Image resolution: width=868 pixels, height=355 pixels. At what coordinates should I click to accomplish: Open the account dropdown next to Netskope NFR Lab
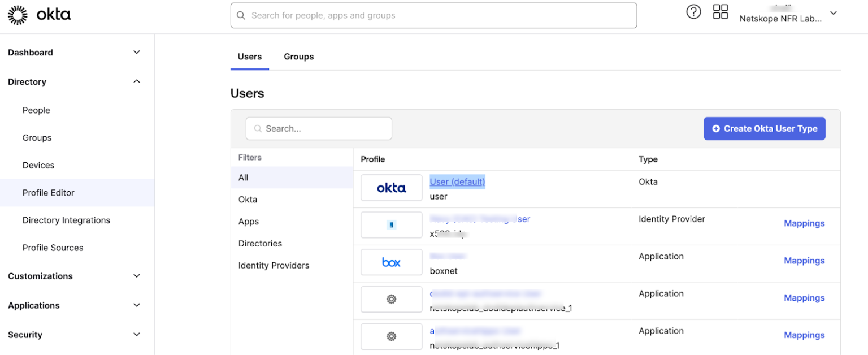(x=834, y=12)
